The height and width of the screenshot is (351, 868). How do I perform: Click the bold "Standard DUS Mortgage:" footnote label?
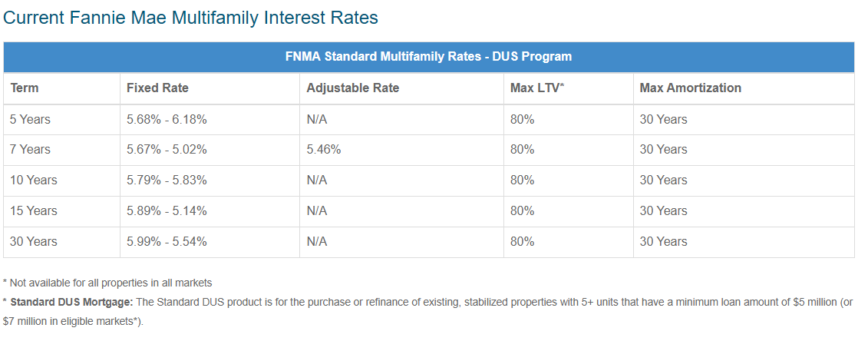point(72,303)
